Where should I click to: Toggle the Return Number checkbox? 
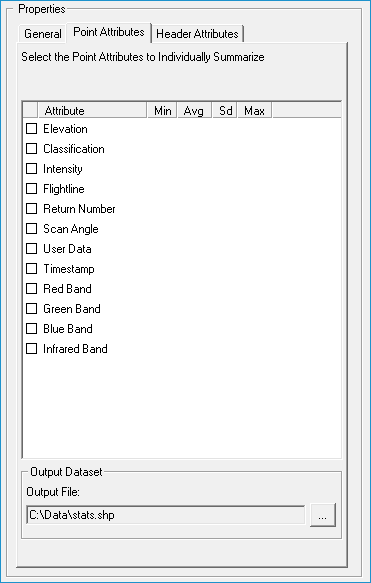tap(32, 209)
